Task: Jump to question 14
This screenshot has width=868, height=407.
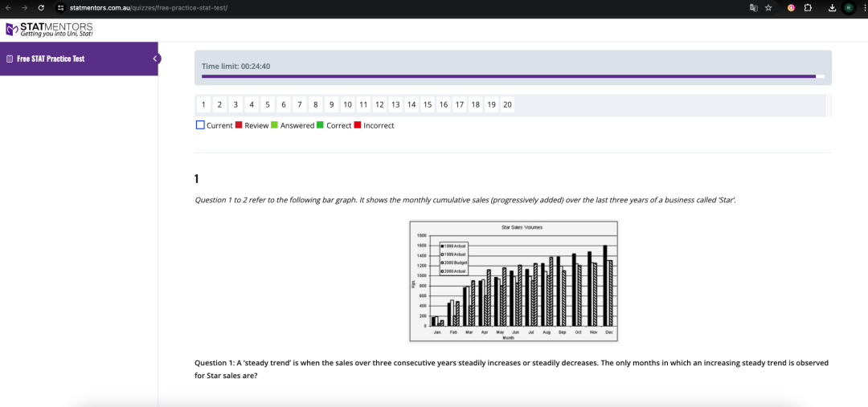Action: tap(411, 104)
